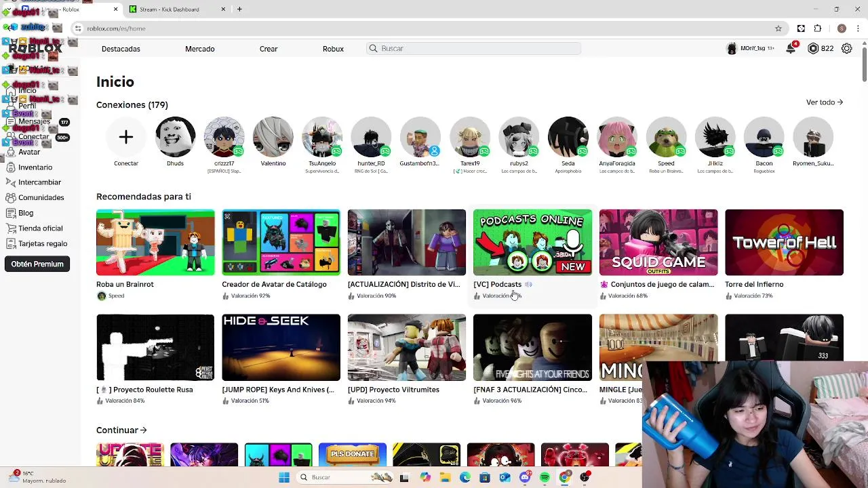The height and width of the screenshot is (488, 868).
Task: Open the M0nY_1sg profile avatar in header
Action: point(732,49)
